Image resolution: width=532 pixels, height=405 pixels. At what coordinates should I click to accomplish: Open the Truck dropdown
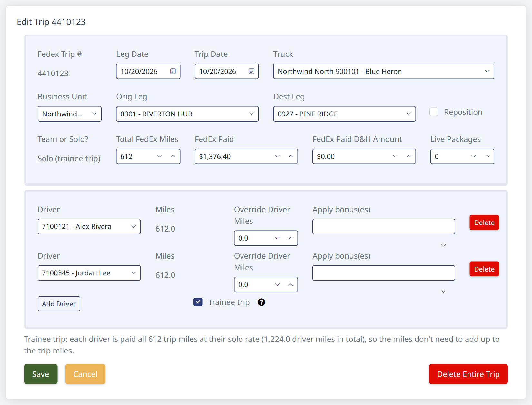384,71
